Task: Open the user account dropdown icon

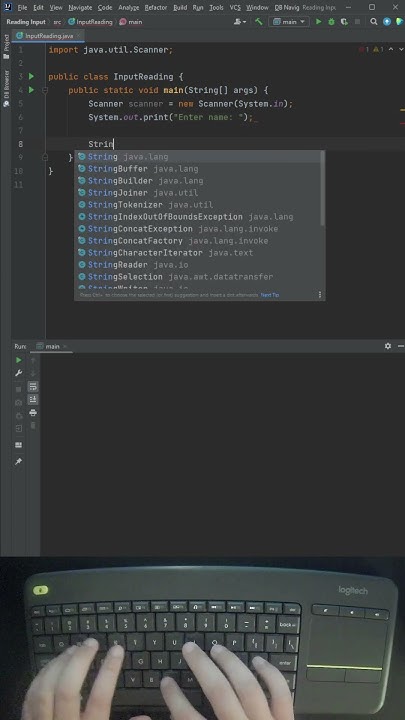Action: click(240, 22)
